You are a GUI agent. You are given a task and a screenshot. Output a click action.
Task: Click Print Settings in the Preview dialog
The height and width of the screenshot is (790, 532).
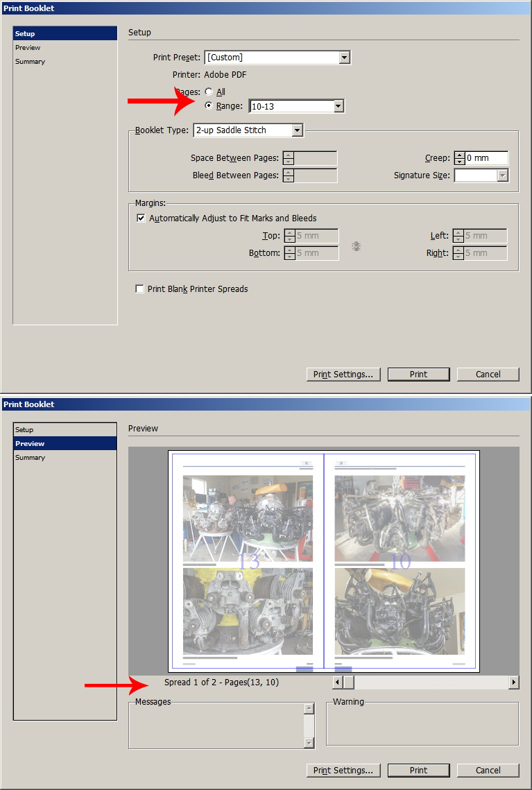tap(343, 771)
